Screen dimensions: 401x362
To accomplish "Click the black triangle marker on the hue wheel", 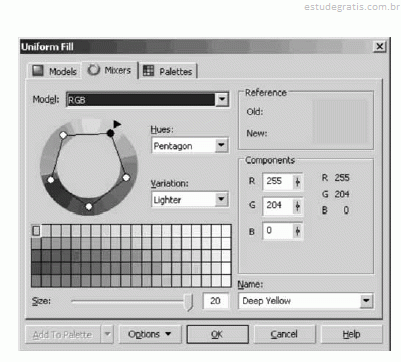I will click(x=117, y=124).
